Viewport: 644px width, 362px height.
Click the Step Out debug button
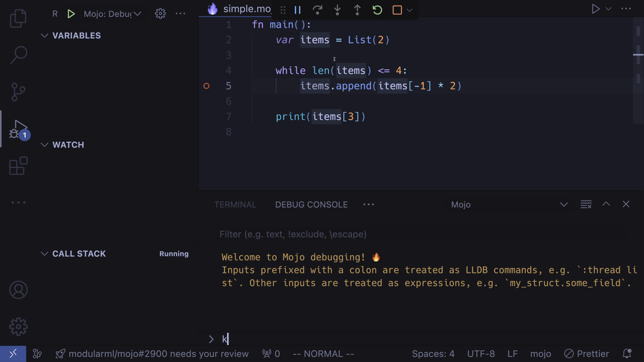pos(357,10)
